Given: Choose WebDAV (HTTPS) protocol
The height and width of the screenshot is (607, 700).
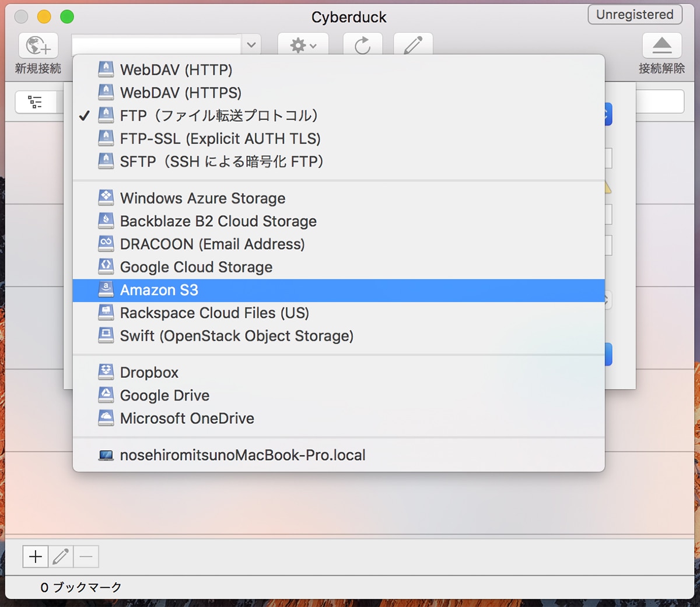Looking at the screenshot, I should (x=180, y=93).
